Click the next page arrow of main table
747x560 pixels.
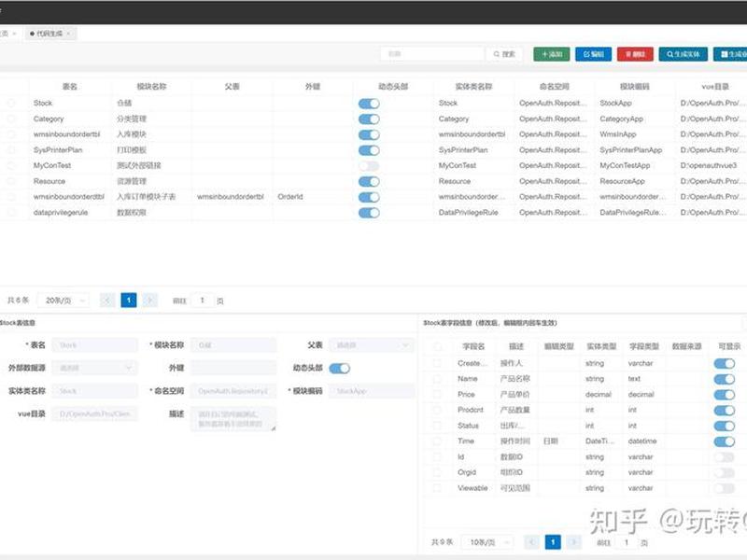150,300
